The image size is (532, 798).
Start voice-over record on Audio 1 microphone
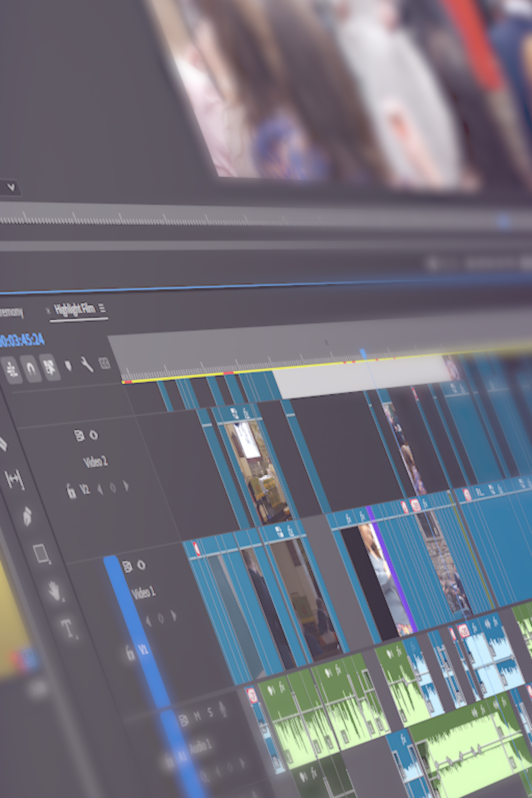pos(223,709)
